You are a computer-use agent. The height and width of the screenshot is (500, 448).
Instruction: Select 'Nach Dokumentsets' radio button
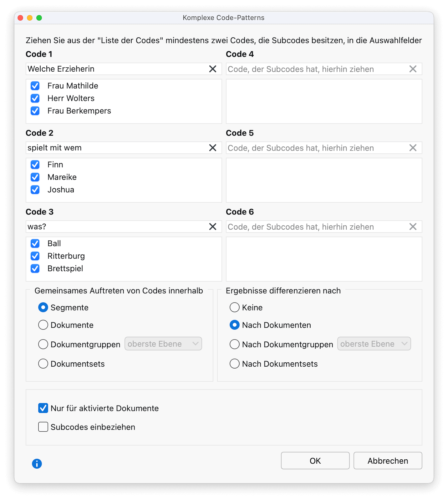pyautogui.click(x=235, y=364)
